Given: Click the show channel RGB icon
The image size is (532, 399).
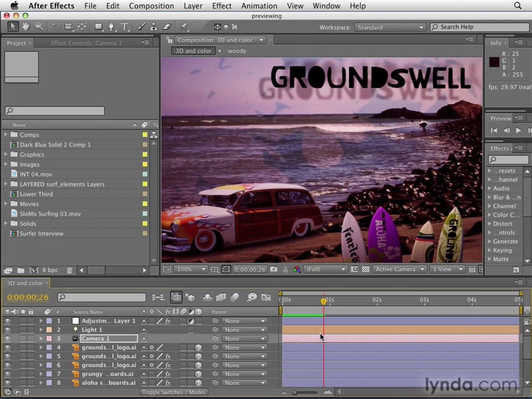Looking at the screenshot, I should click(x=297, y=269).
